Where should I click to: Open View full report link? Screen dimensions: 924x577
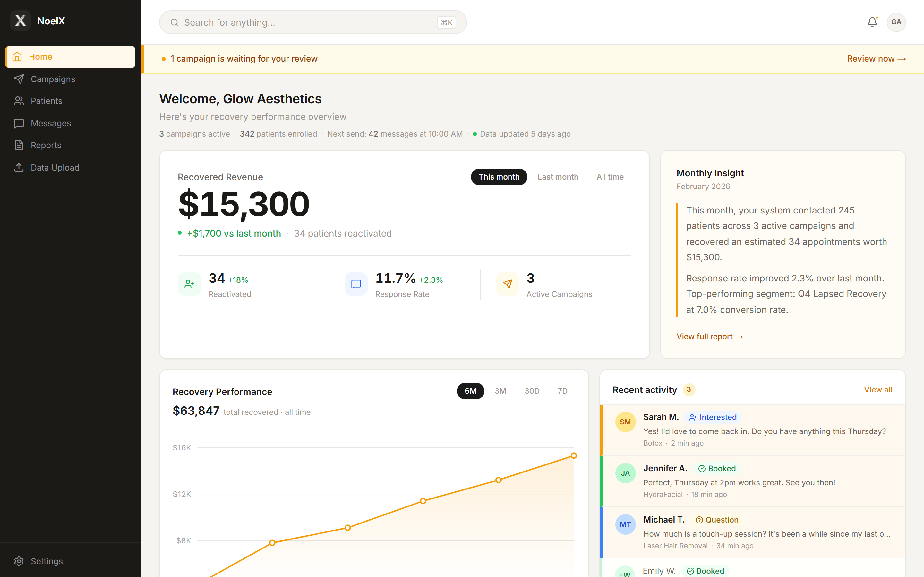click(709, 336)
